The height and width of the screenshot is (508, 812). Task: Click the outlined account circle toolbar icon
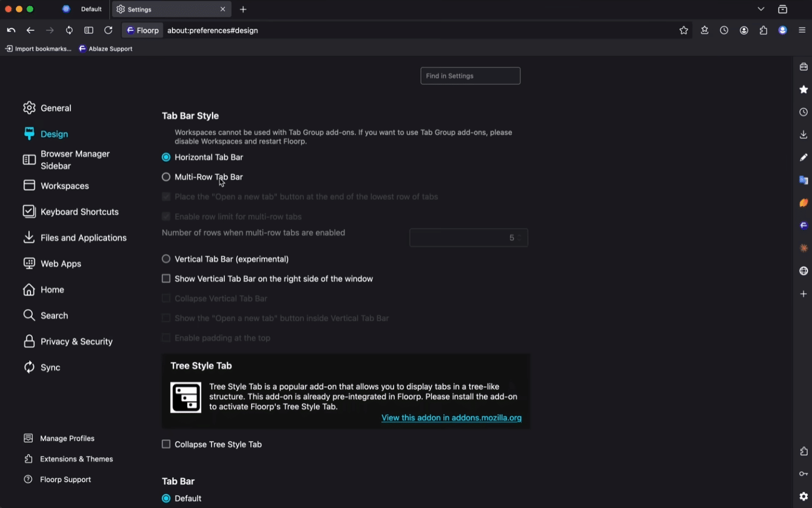[x=744, y=30]
